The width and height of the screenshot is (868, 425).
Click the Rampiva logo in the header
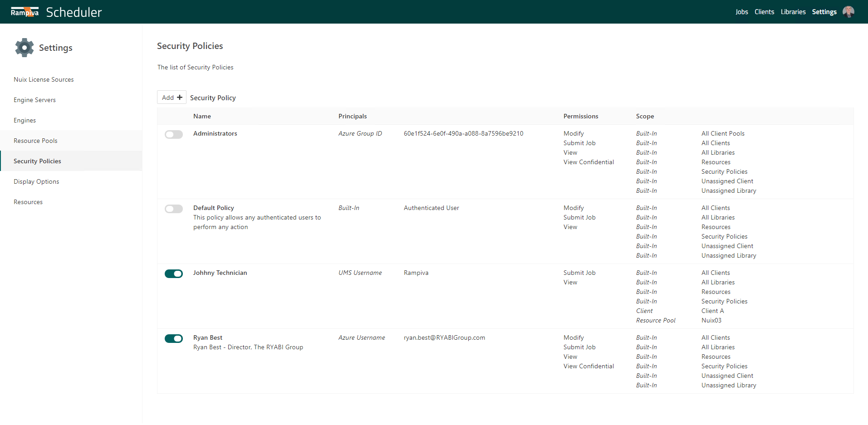point(25,12)
